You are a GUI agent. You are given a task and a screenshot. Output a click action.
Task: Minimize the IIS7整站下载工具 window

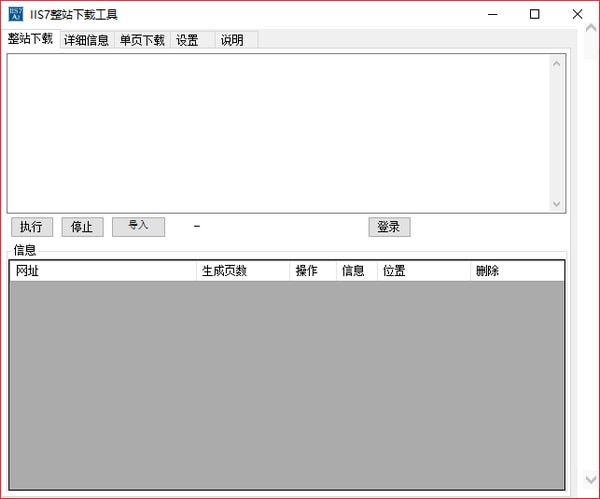490,14
